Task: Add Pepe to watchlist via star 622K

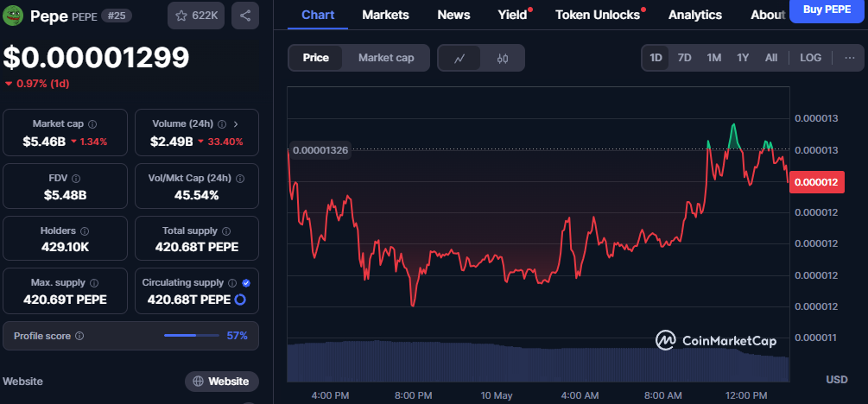Action: pos(196,16)
